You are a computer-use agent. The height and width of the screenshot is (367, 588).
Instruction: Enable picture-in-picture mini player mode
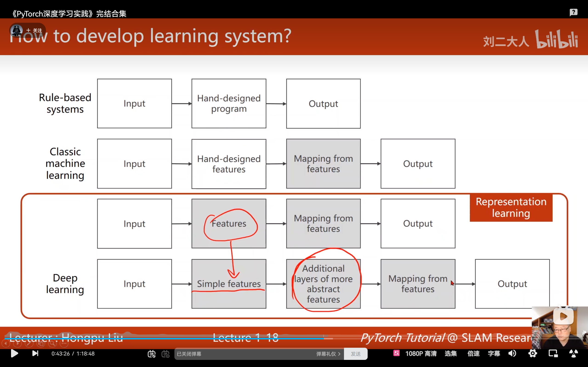pos(553,353)
